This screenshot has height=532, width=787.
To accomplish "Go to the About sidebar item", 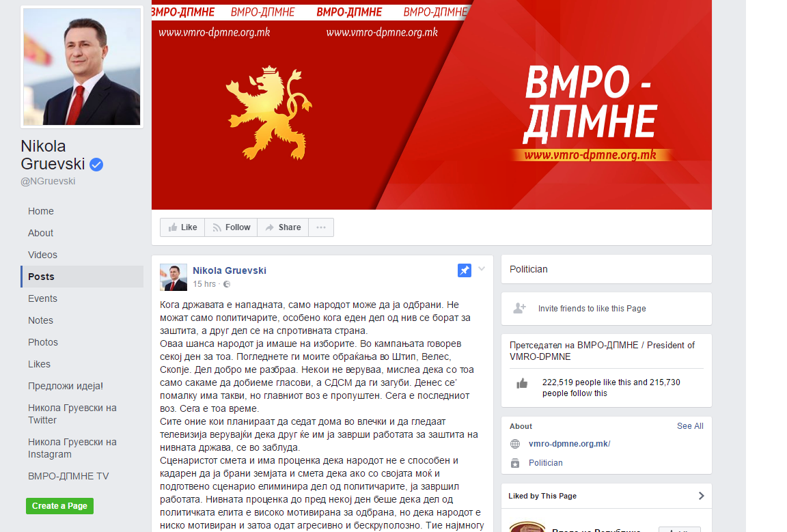I will coord(41,233).
